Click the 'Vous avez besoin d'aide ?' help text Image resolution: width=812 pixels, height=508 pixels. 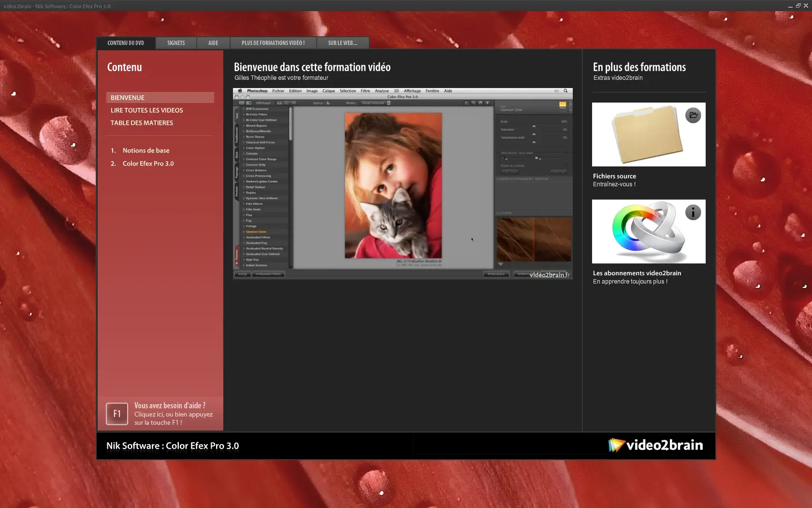tap(170, 406)
